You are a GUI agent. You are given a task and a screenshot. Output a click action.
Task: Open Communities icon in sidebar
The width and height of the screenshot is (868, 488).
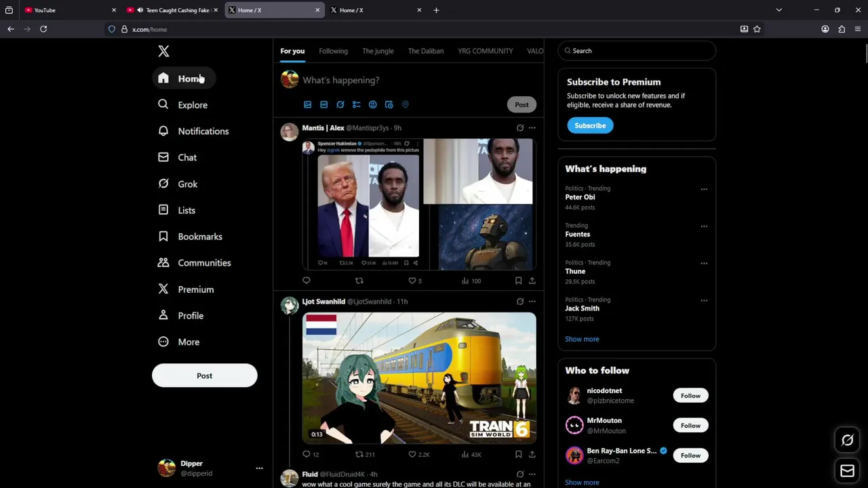click(163, 262)
